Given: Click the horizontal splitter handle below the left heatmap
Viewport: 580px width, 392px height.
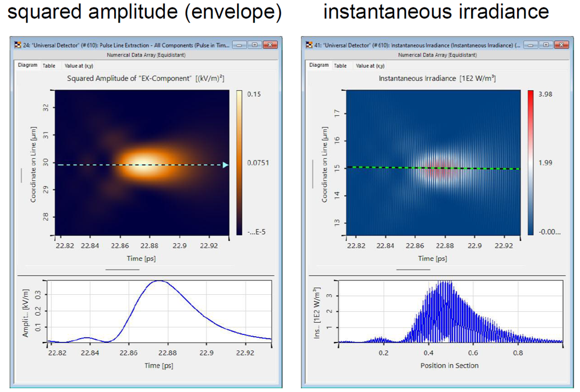Looking at the screenshot, I should click(122, 269).
